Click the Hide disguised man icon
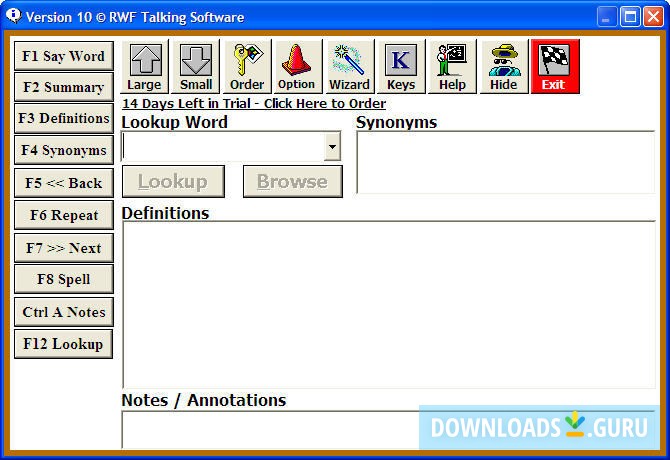Viewport: 670px width, 460px height. (x=504, y=67)
